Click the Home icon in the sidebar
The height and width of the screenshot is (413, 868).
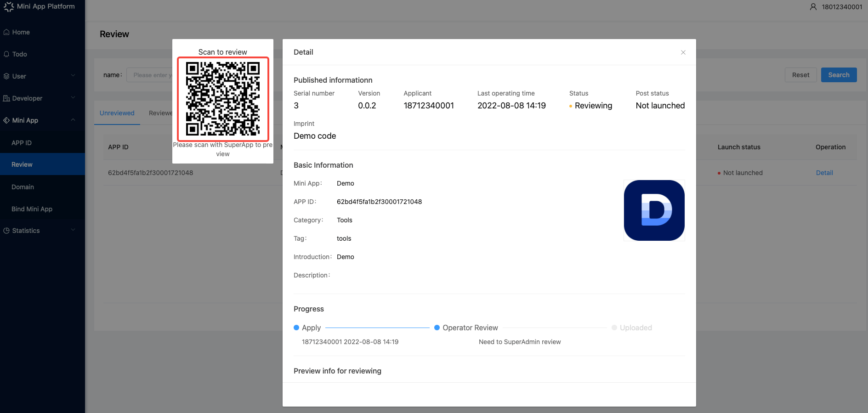6,32
